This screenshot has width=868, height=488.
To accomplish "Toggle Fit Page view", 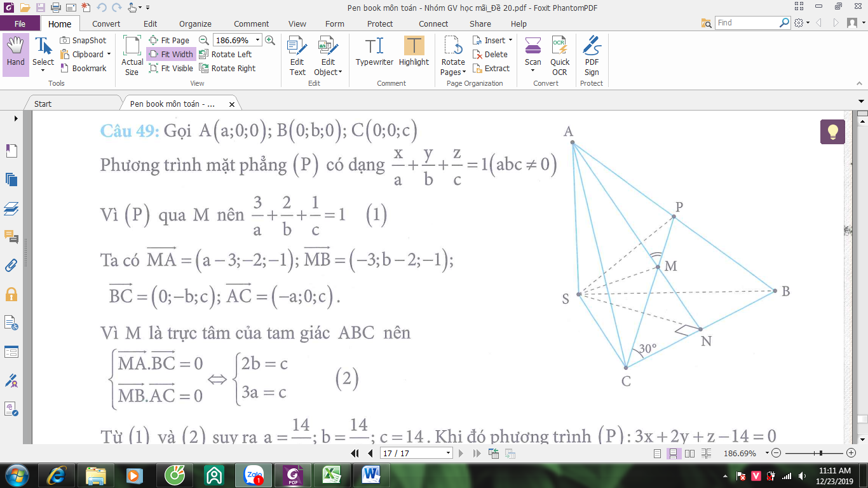I will tap(170, 40).
